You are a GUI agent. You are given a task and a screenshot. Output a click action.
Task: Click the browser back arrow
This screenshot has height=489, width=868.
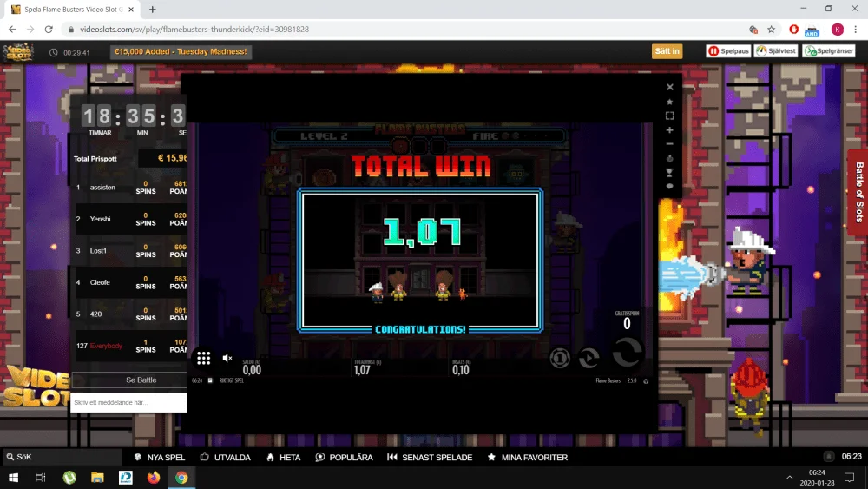pos(12,30)
